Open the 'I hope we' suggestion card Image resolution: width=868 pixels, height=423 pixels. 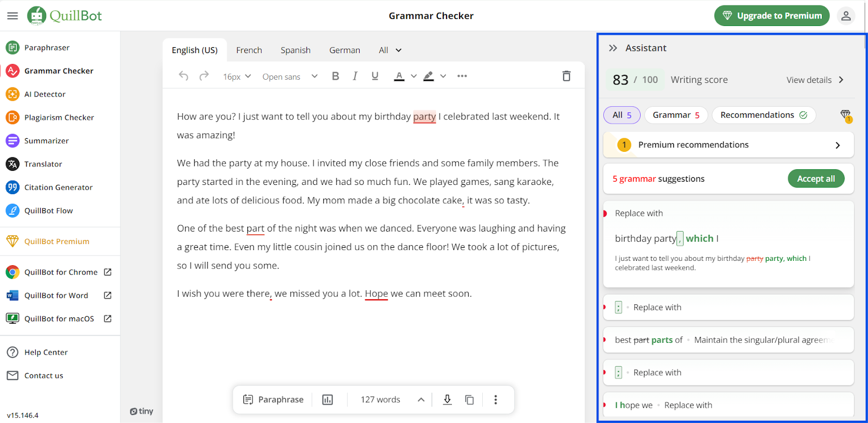click(x=729, y=405)
